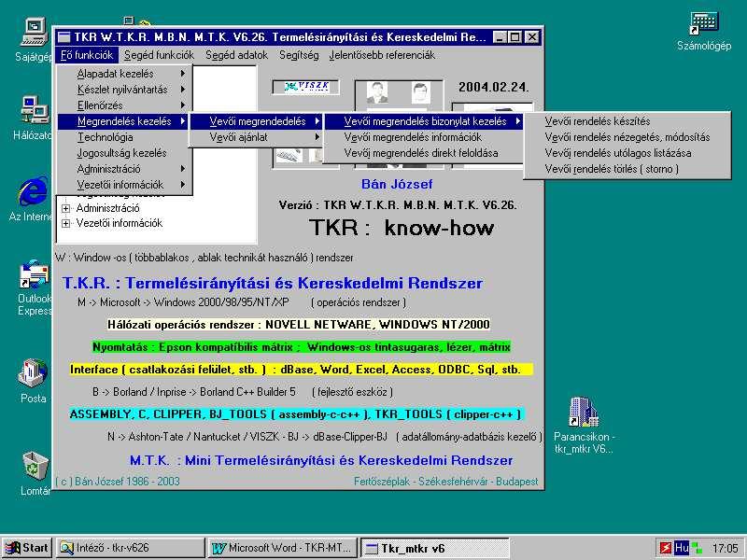Switch to Microsoft Word taskbar button
The image size is (747, 560).
[284, 548]
